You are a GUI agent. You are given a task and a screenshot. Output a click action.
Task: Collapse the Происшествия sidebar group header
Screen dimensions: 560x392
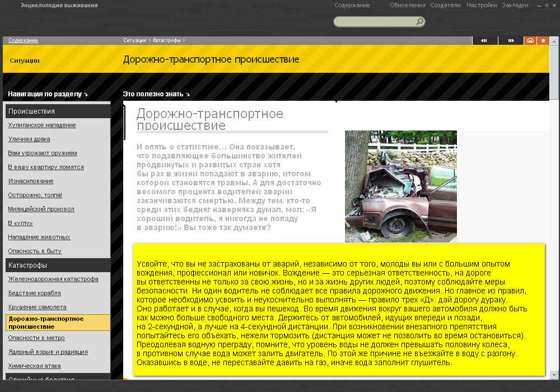57,111
